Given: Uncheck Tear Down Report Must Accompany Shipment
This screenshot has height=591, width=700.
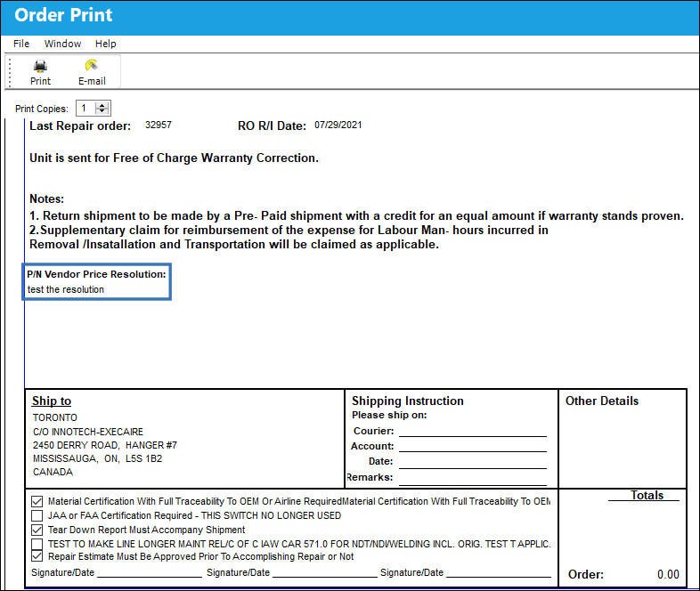Looking at the screenshot, I should point(37,530).
